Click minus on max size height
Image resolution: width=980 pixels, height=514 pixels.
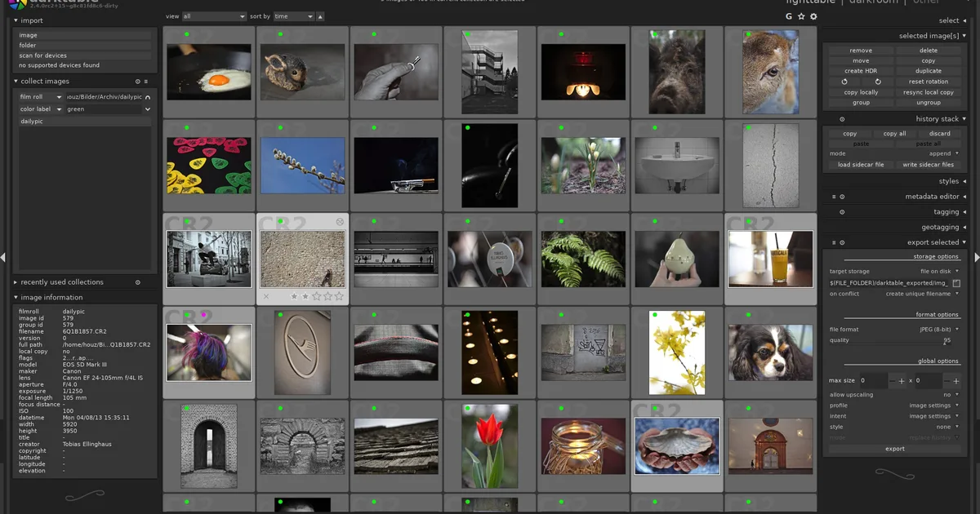click(x=947, y=381)
